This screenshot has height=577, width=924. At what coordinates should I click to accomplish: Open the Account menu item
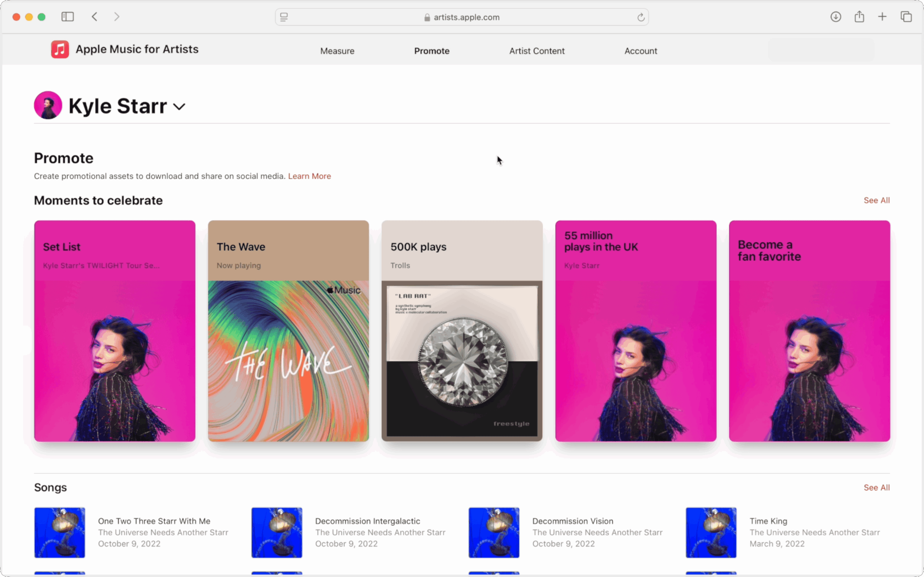pyautogui.click(x=640, y=51)
